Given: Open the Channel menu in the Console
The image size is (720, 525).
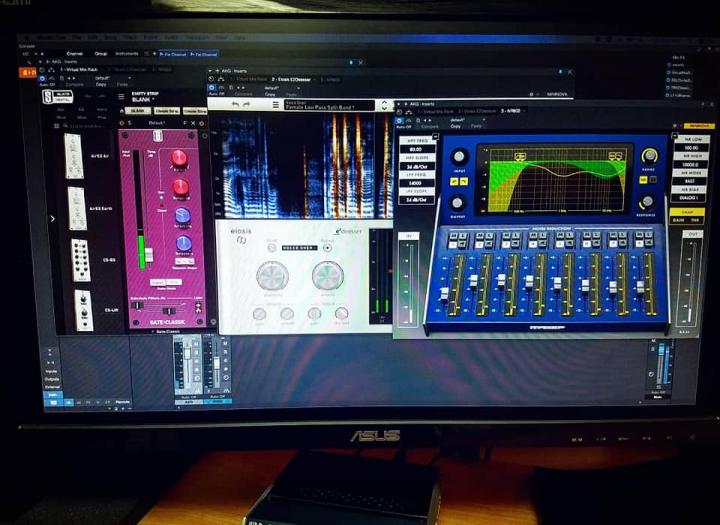Looking at the screenshot, I should point(74,54).
